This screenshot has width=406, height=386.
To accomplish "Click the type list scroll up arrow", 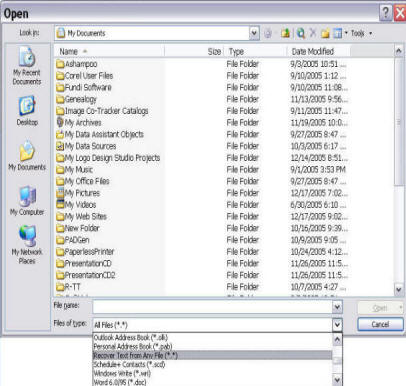I will click(x=337, y=339).
